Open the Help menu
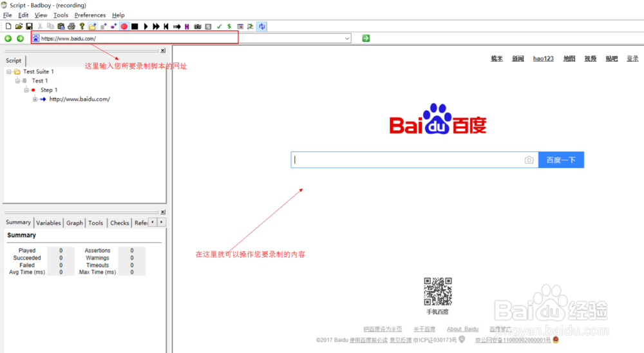This screenshot has width=644, height=353. pyautogui.click(x=118, y=15)
